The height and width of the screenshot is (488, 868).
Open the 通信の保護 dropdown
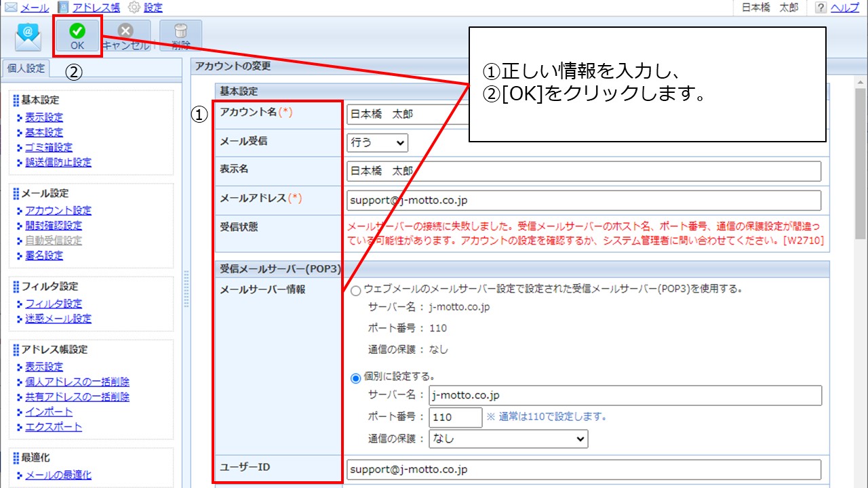(x=509, y=439)
